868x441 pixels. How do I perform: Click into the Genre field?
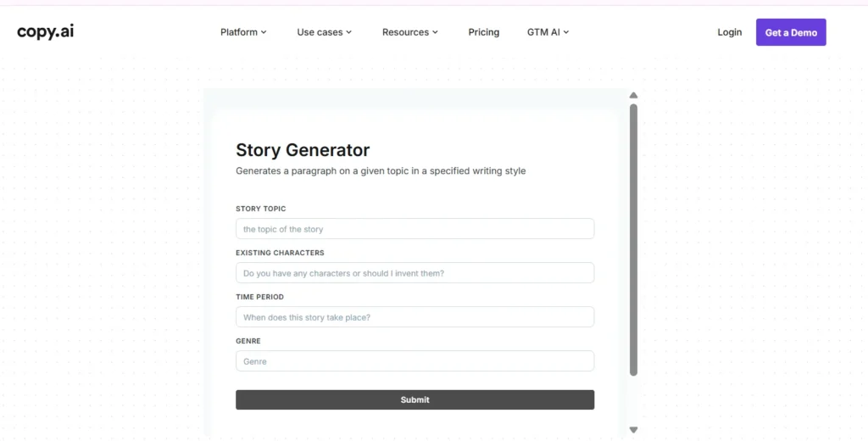tap(415, 361)
